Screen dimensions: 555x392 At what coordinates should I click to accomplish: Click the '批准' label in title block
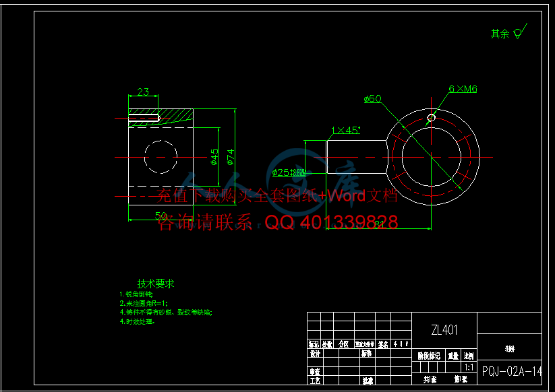pyautogui.click(x=368, y=381)
